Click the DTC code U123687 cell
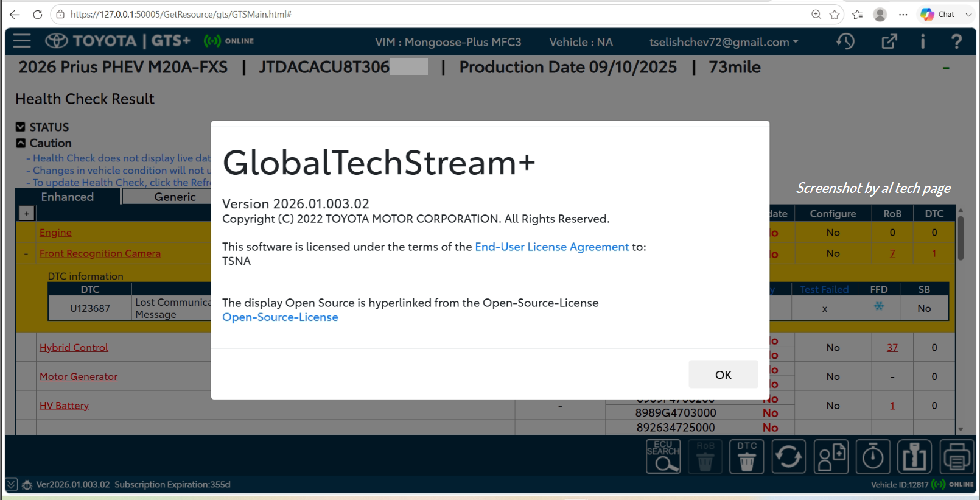The height and width of the screenshot is (500, 980). (x=90, y=308)
